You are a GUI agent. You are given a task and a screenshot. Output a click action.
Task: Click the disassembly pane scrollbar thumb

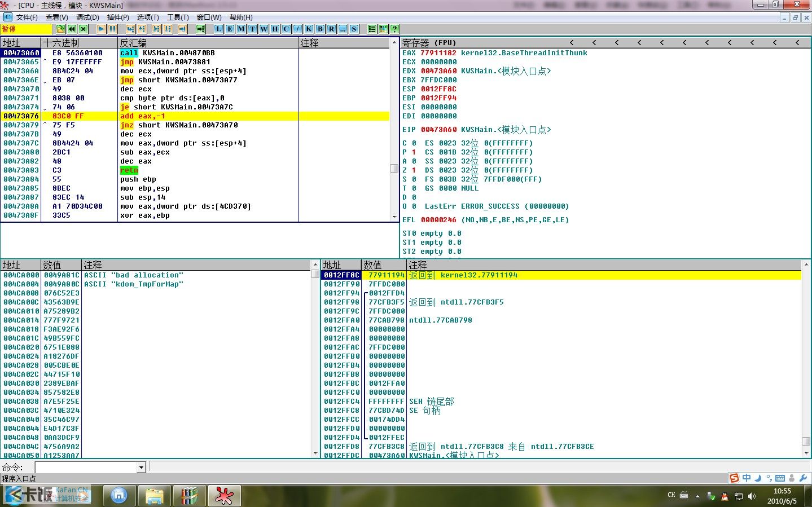394,168
